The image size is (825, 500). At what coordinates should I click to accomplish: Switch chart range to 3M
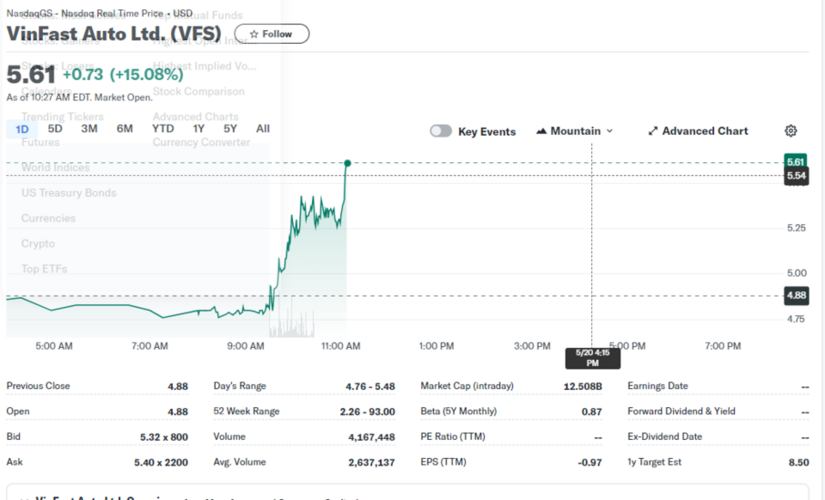pyautogui.click(x=89, y=129)
